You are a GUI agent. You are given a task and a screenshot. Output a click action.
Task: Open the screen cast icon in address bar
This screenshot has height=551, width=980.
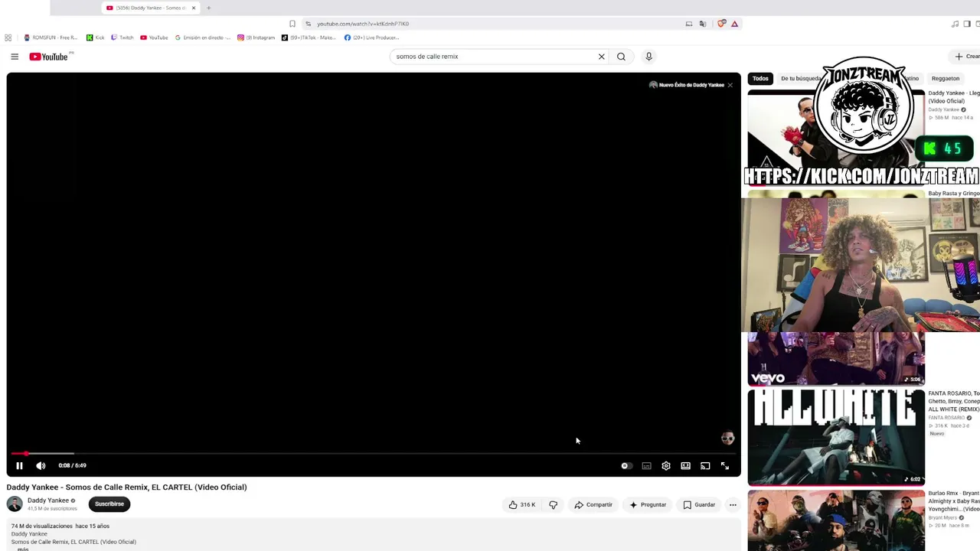(x=689, y=24)
